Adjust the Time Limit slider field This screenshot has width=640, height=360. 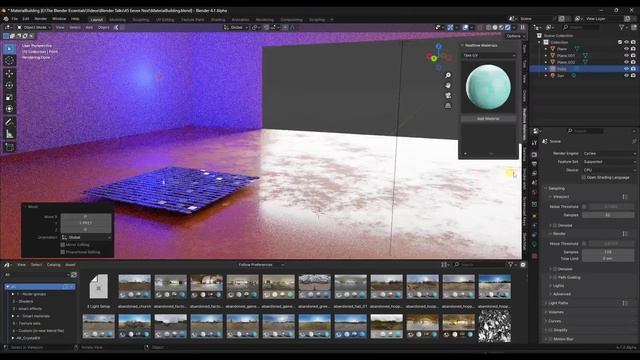point(608,258)
